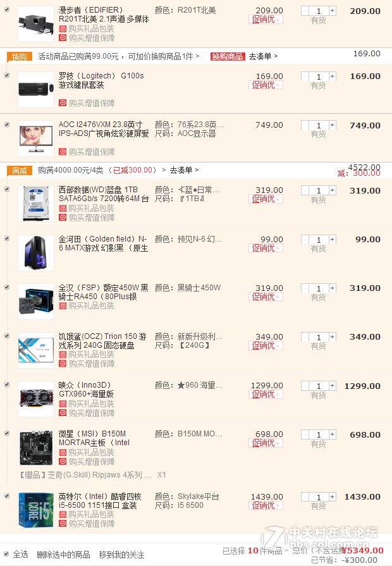Click the 换购商品 red button
This screenshot has width=392, height=566.
pos(228,56)
